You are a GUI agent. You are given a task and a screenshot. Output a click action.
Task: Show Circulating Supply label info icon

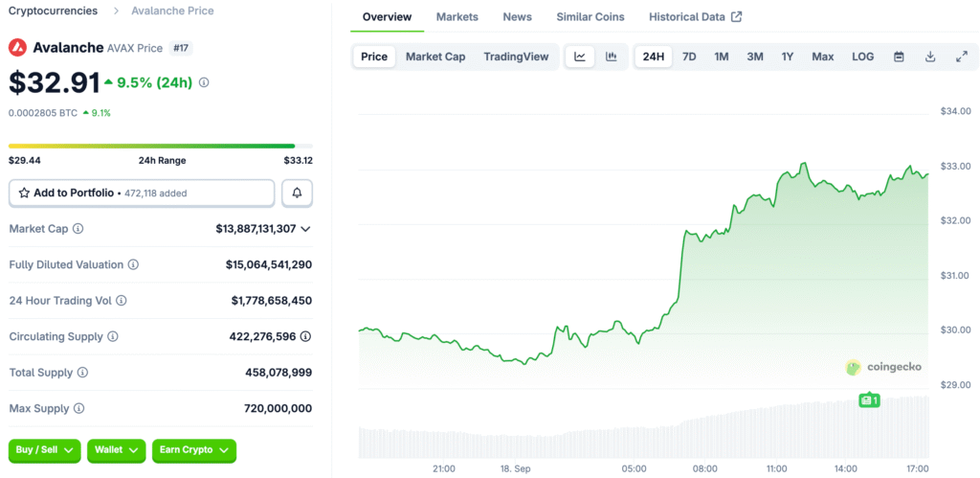point(113,336)
